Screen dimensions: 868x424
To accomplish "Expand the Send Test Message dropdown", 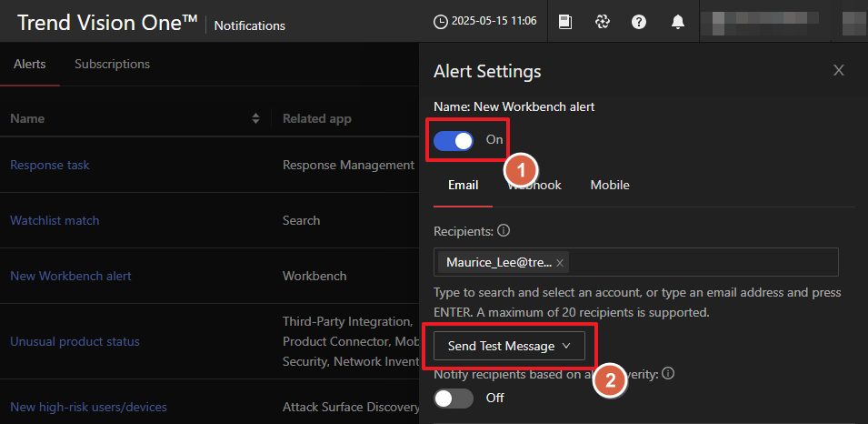I will [509, 346].
